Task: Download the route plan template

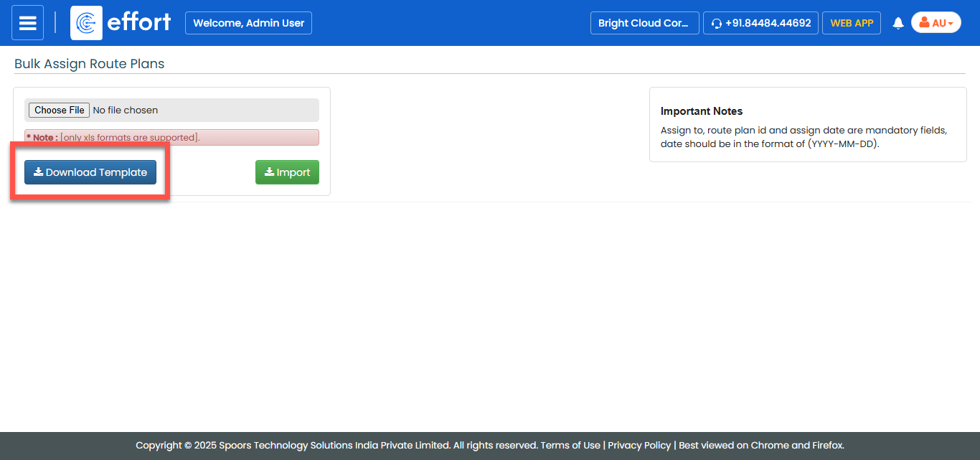Action: point(90,172)
